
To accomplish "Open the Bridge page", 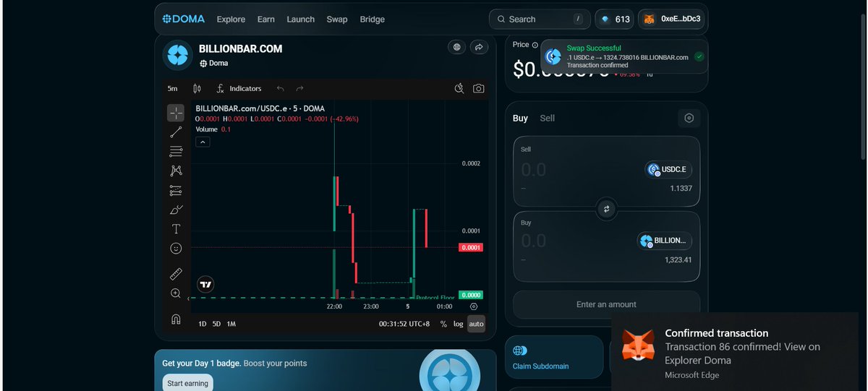I will 373,20.
